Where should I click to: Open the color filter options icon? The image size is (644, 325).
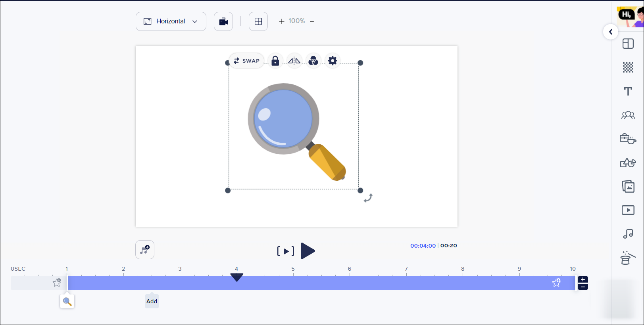tap(313, 61)
